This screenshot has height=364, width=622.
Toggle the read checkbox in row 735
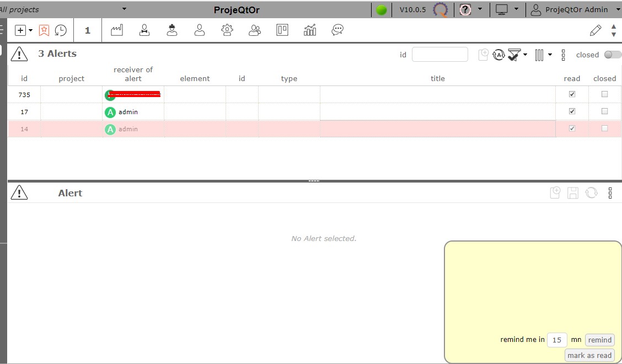click(572, 94)
